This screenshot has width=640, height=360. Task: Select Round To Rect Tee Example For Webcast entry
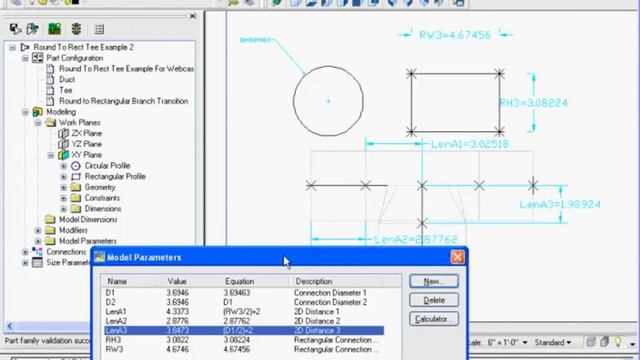pos(127,69)
